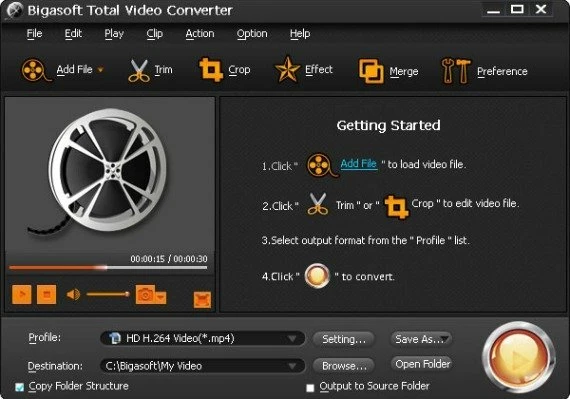This screenshot has width=570, height=399.
Task: Select the Crop tool in toolbar
Action: pos(211,69)
